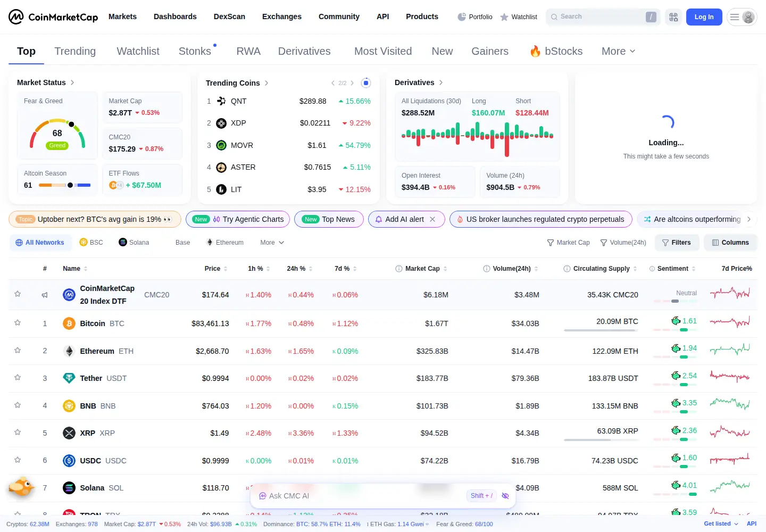Go to previous Trending Coins page arrow
This screenshot has height=532, width=766.
333,83
